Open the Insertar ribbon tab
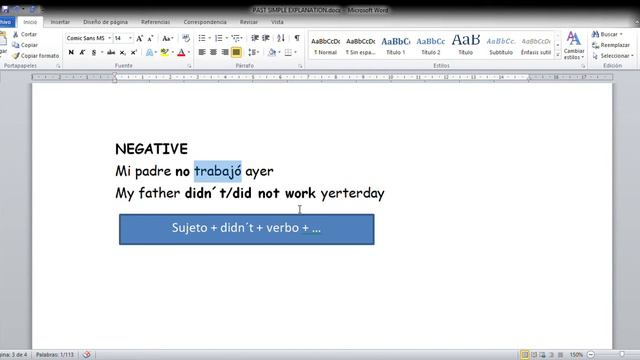640x360 pixels. (60, 22)
